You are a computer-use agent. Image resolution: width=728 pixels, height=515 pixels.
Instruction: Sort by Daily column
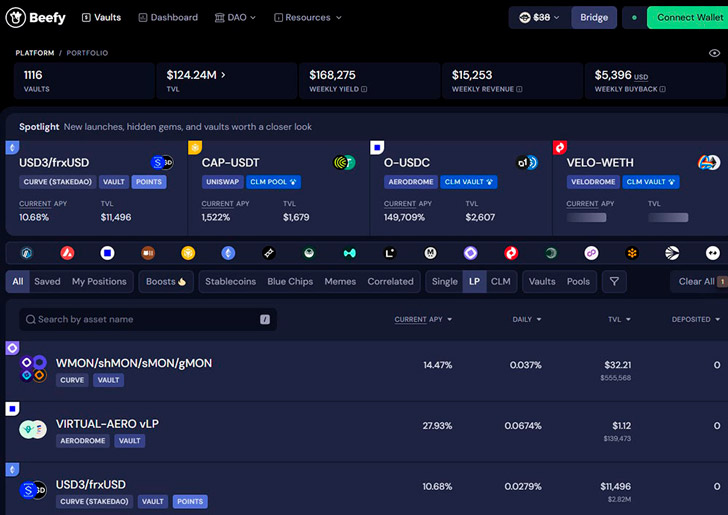(527, 319)
